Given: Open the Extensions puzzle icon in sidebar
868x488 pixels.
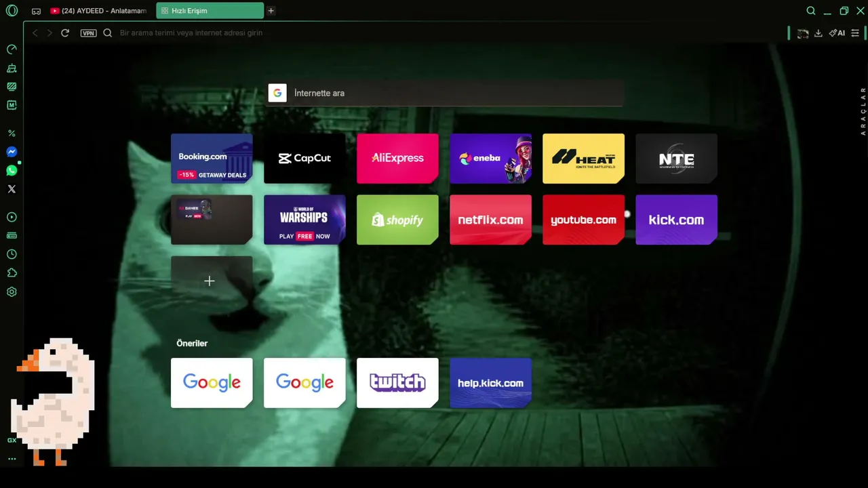Looking at the screenshot, I should tap(12, 273).
